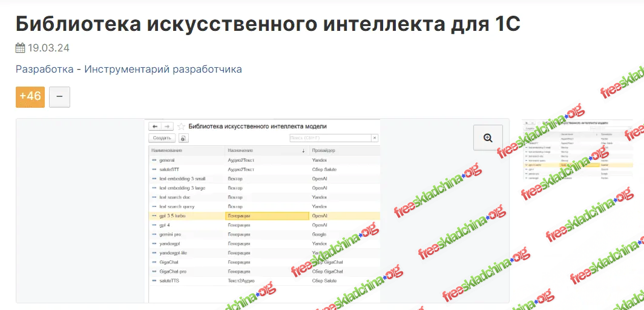This screenshot has height=310, width=644.
Task: Click the sort arrow in the Назначение header
Action: (303, 151)
